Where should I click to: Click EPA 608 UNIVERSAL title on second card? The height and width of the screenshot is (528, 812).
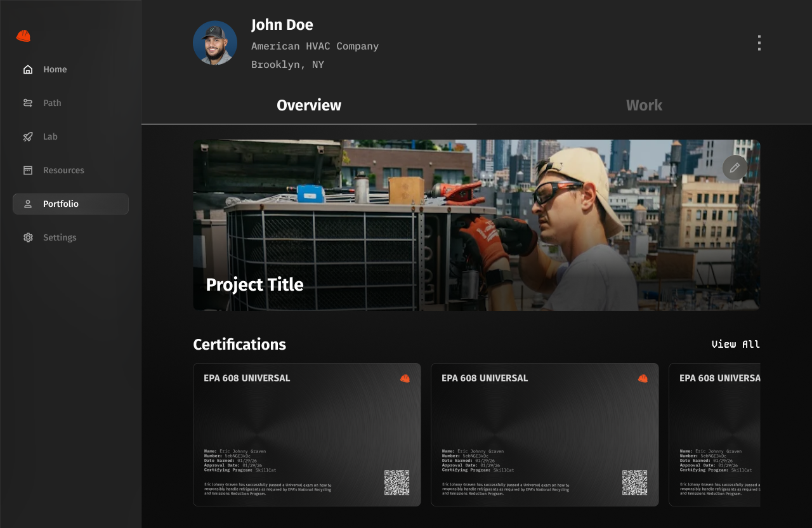[x=485, y=378]
